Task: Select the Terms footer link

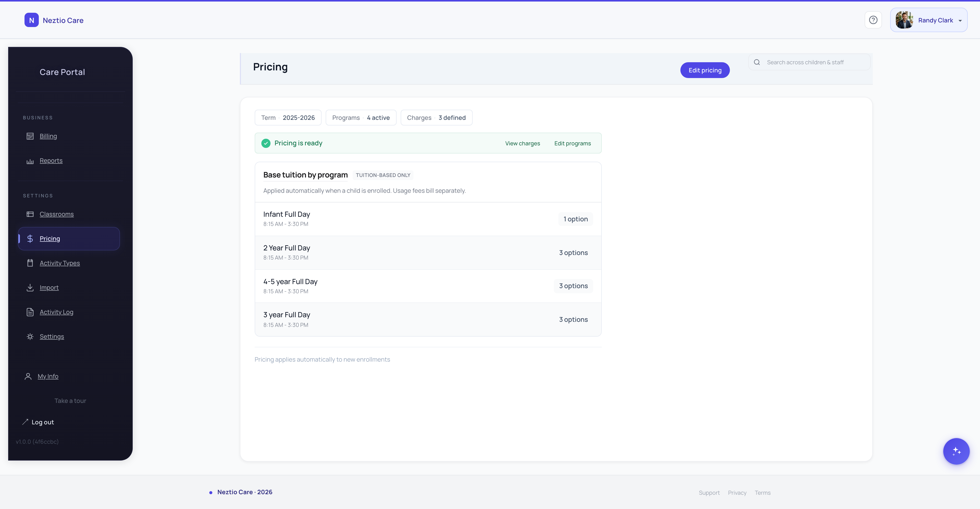Action: [x=763, y=493]
